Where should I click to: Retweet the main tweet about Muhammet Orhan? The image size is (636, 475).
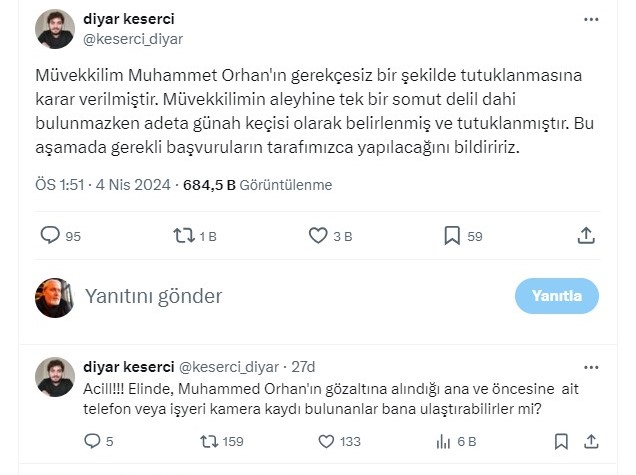pyautogui.click(x=183, y=236)
